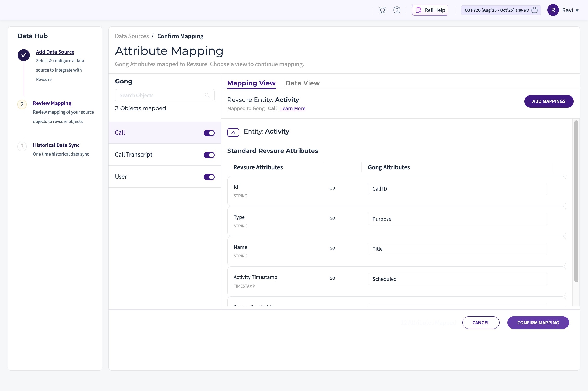The height and width of the screenshot is (391, 588).
Task: Click link icon for Activity Timestamp row
Action: coord(332,278)
